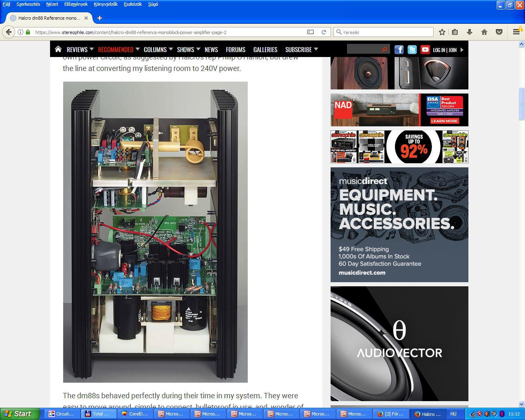Screen dimensions: 525x420
Task: Open the Recommended section
Action: [x=116, y=49]
